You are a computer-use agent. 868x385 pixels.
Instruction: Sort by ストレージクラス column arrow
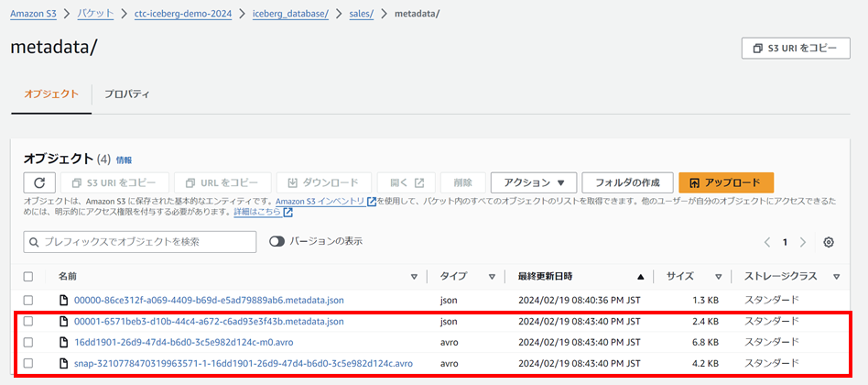point(836,277)
